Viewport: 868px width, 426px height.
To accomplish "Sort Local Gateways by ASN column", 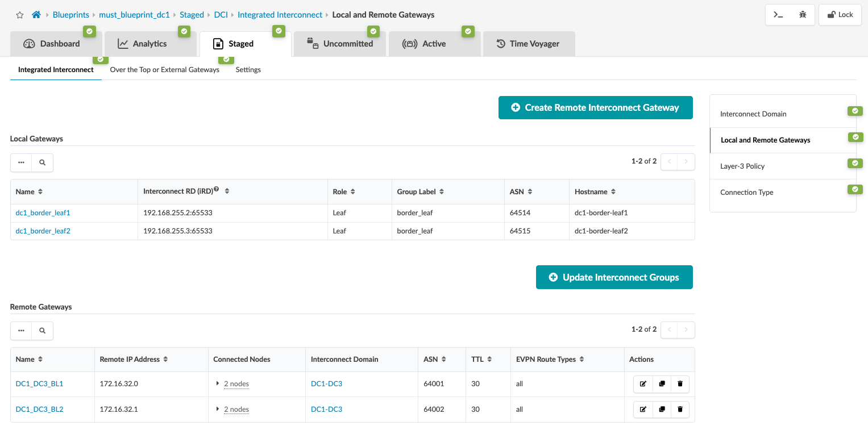I will [530, 192].
